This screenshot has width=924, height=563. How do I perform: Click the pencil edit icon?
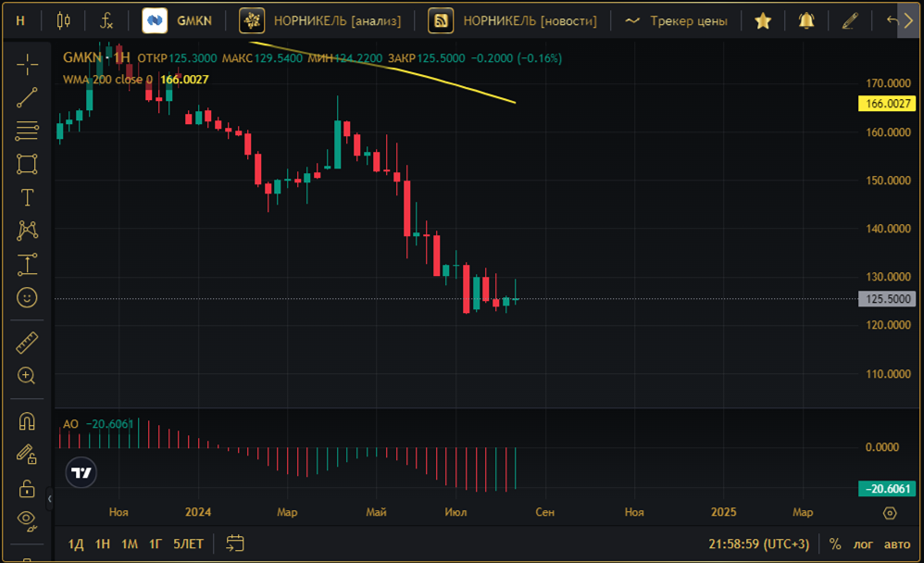(849, 21)
